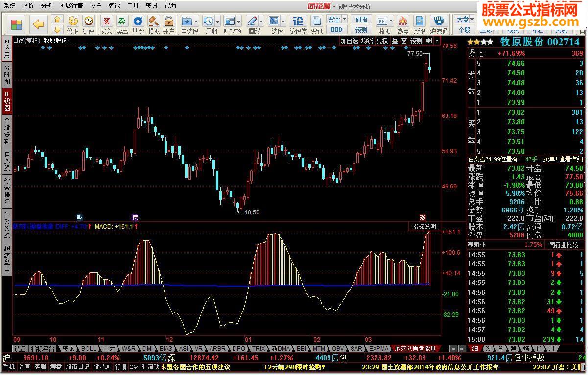Open the 报价 menu
The width and height of the screenshot is (588, 375).
click(x=28, y=6)
